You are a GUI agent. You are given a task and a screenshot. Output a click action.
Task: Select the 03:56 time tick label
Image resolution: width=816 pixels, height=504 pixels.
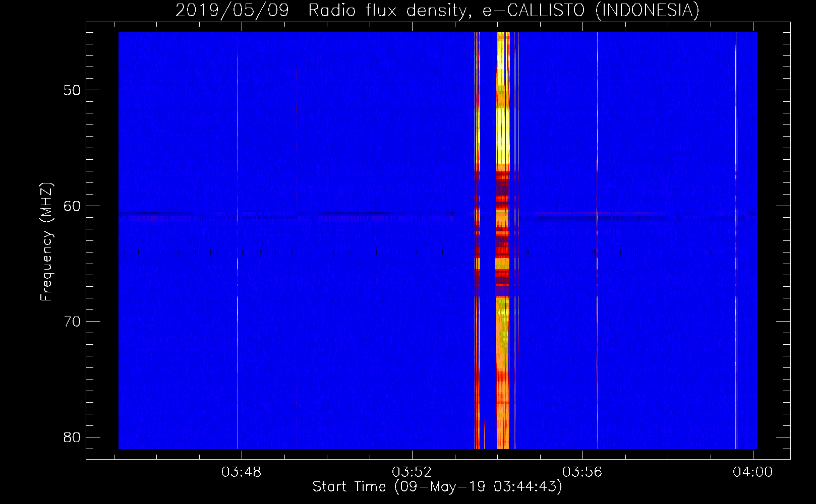click(582, 472)
